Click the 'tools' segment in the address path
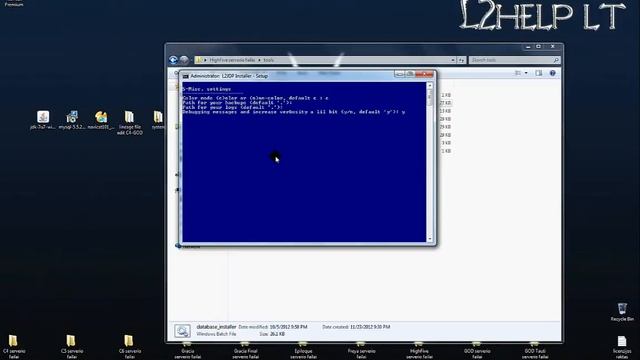640x360 pixels. 268,60
